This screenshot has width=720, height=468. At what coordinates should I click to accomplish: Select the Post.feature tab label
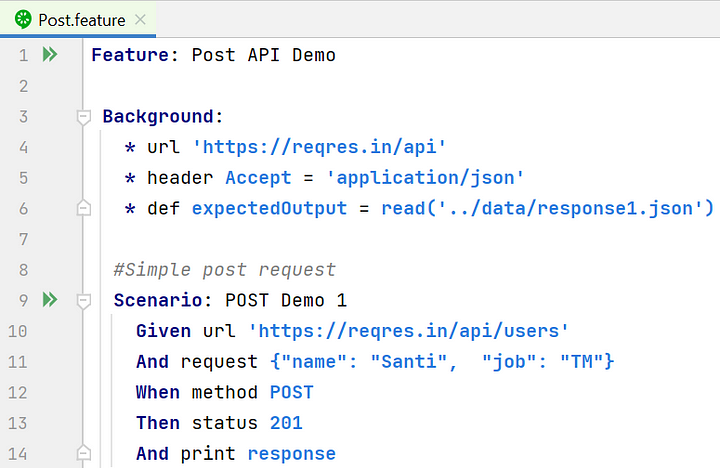click(x=82, y=19)
